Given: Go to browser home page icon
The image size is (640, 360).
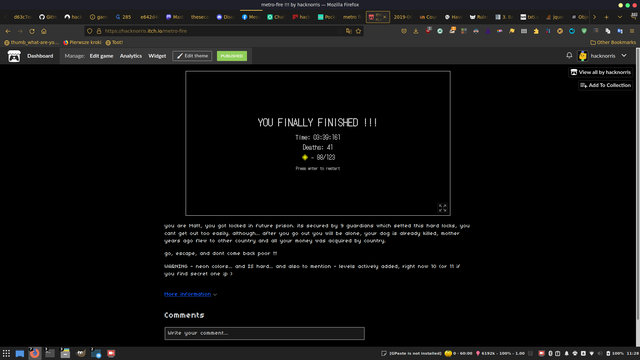Looking at the screenshot, I should tap(44, 31).
